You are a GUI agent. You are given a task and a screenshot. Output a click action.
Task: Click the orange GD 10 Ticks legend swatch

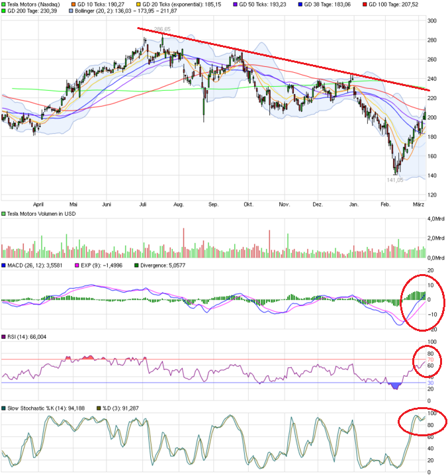[x=73, y=5]
